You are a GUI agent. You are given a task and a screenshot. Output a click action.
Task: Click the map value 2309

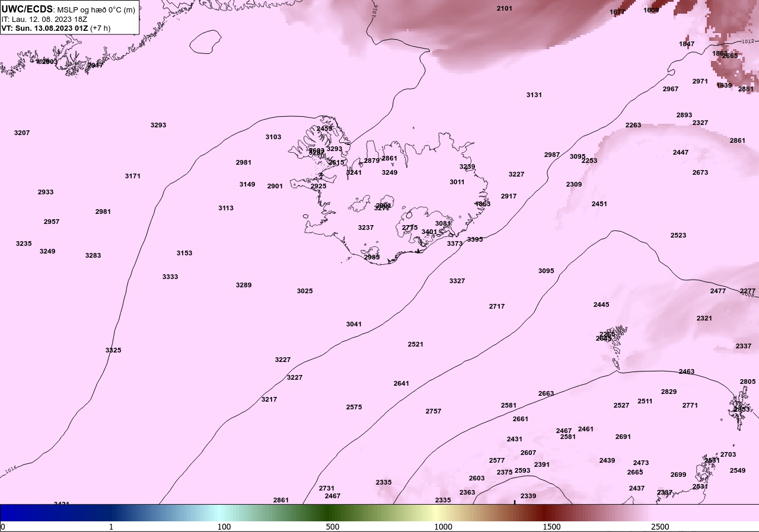(574, 184)
